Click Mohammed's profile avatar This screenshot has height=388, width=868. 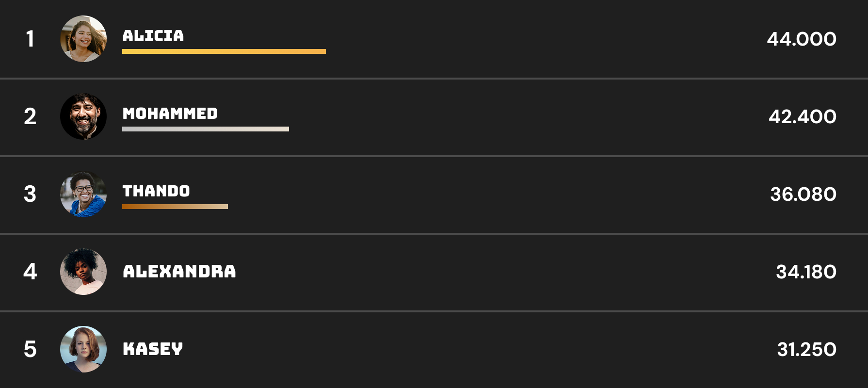tap(83, 116)
